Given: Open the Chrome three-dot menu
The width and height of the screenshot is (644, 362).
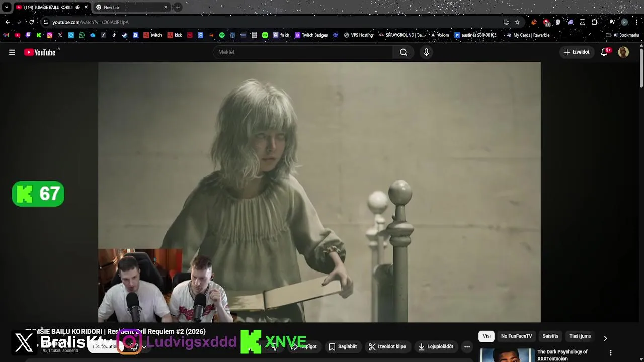Looking at the screenshot, I should [636, 22].
